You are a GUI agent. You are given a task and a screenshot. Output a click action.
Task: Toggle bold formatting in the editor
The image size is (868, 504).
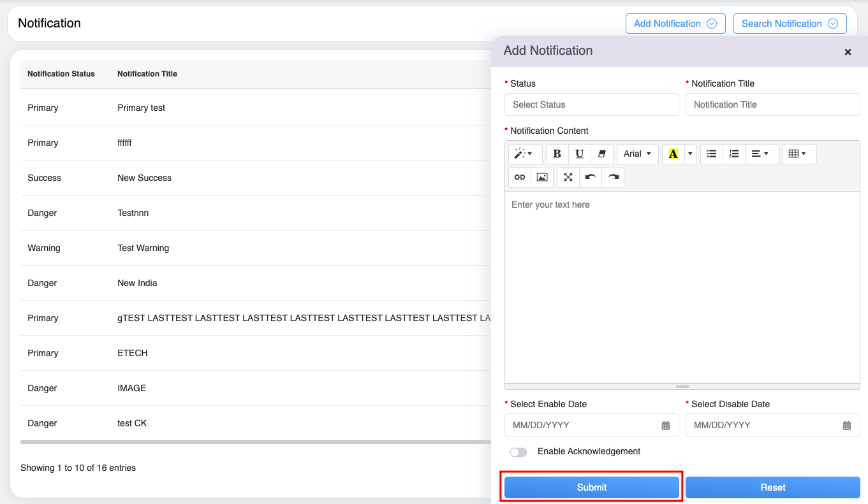tap(557, 154)
